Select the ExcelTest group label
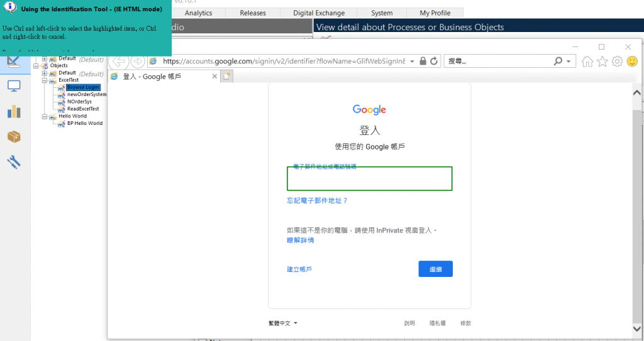Viewport: 644px width, 341px height. click(x=69, y=80)
